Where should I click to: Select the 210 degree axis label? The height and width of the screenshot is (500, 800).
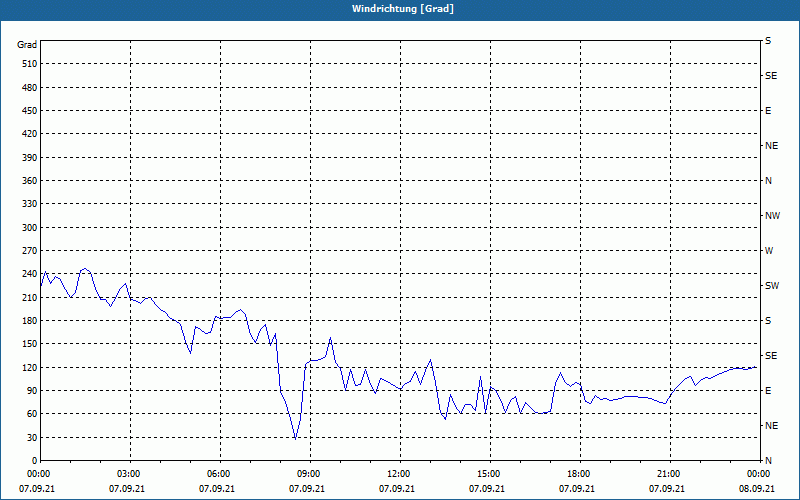click(x=30, y=297)
